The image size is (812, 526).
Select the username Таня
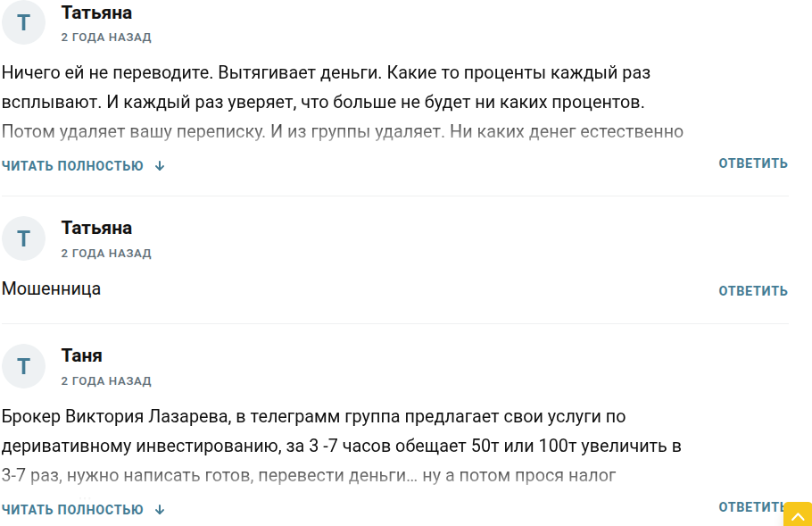[x=82, y=355]
